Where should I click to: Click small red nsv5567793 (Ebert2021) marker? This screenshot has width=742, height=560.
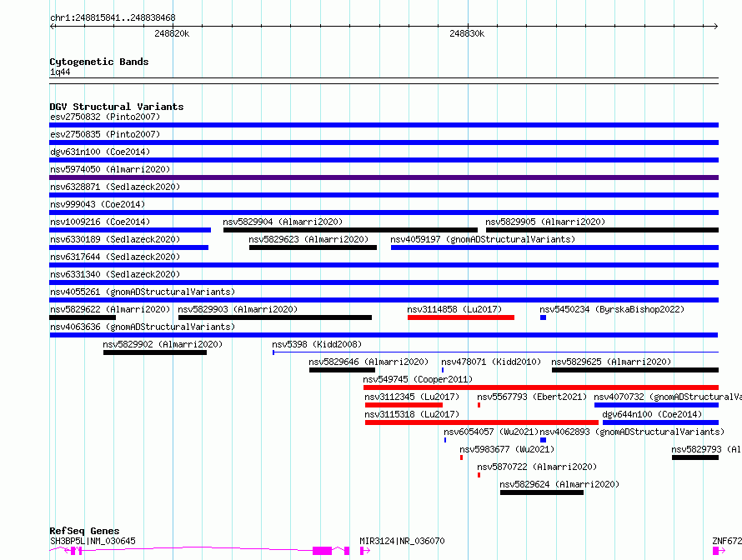coord(479,405)
